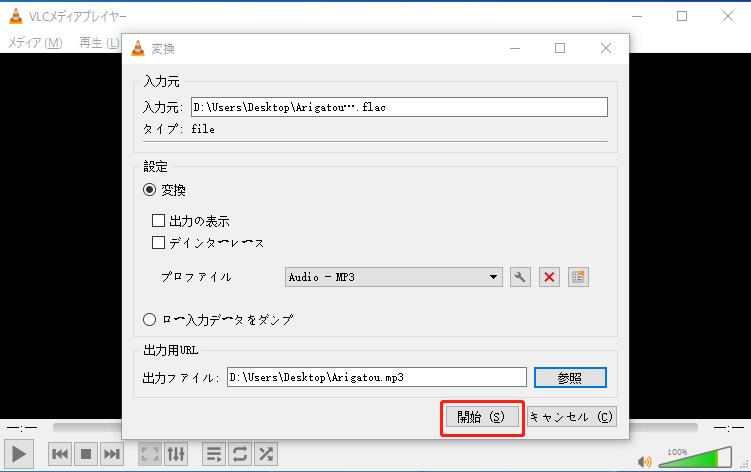Click the 入力元 source path field
The height and width of the screenshot is (472, 751).
(399, 107)
